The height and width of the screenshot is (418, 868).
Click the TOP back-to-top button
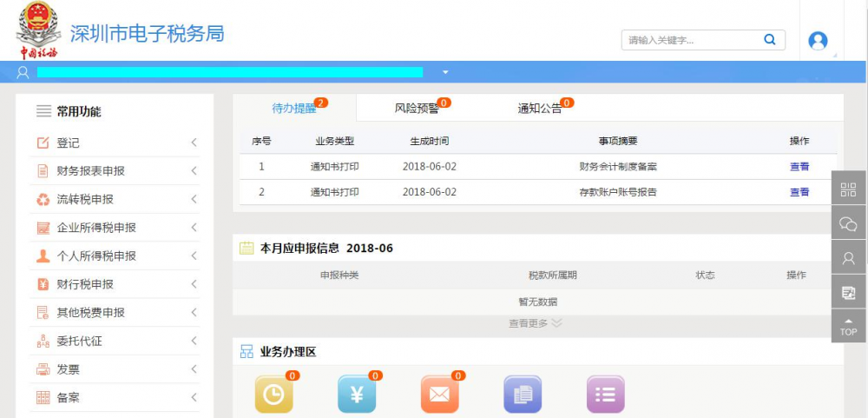848,327
